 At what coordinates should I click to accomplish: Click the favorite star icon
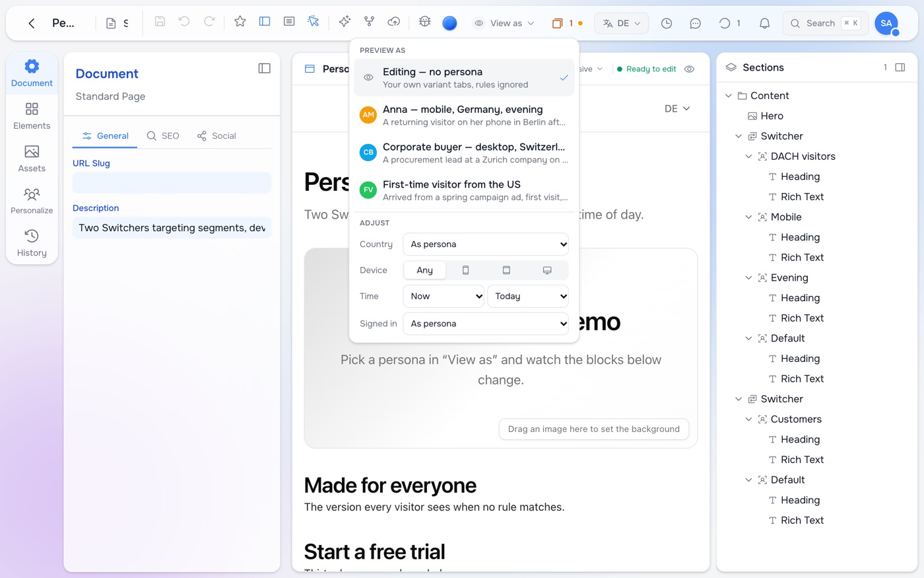(240, 22)
